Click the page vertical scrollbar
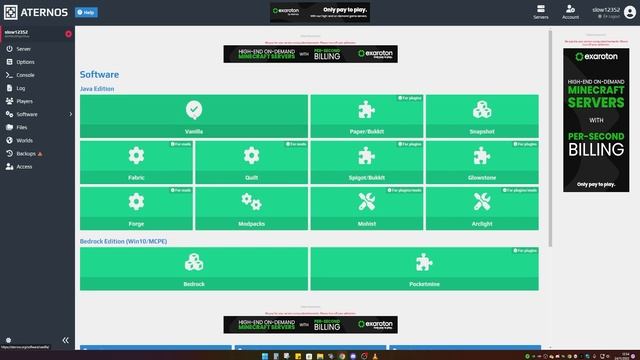640x360 pixels. click(x=550, y=139)
